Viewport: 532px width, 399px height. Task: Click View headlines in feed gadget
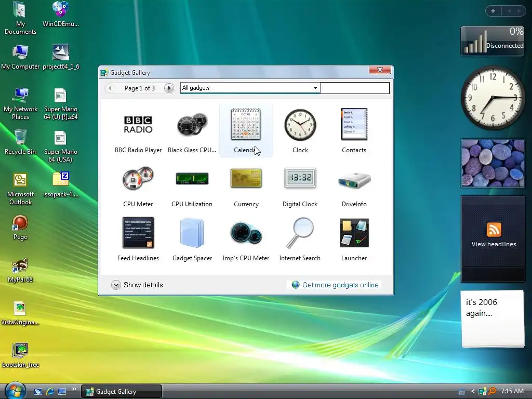point(494,244)
